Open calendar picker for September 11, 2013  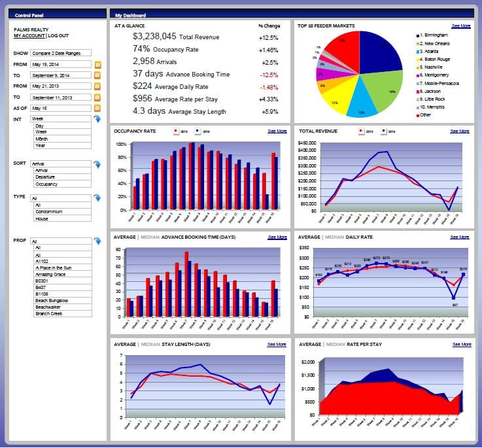[x=98, y=97]
